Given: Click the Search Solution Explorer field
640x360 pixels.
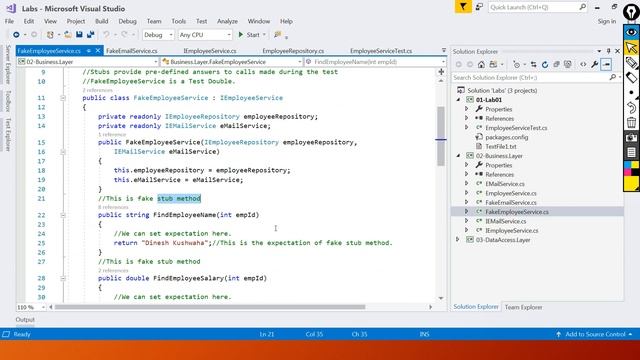Looking at the screenshot, I should click(536, 78).
